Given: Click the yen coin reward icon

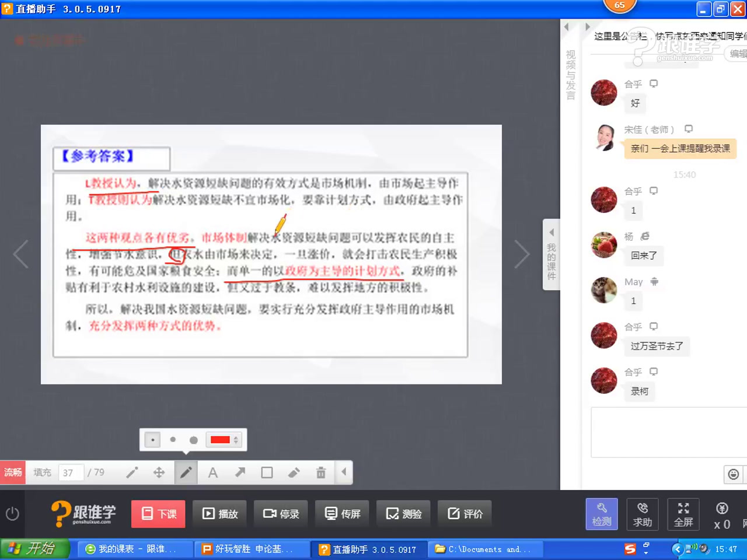Looking at the screenshot, I should point(722,509).
